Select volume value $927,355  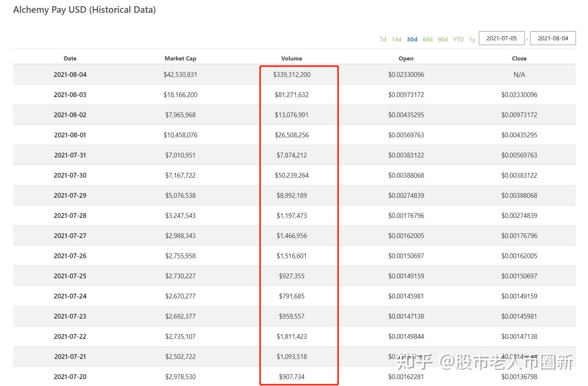291,276
